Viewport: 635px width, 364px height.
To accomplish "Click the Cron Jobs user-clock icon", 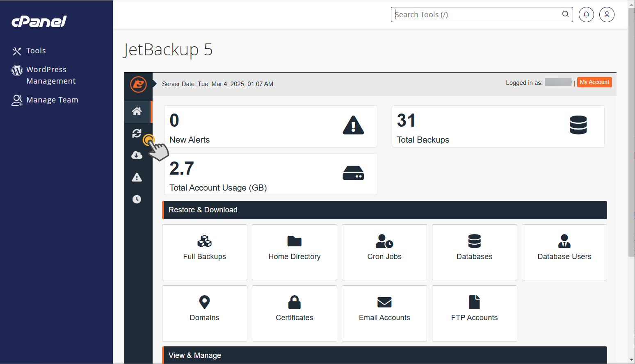I will [x=384, y=241].
